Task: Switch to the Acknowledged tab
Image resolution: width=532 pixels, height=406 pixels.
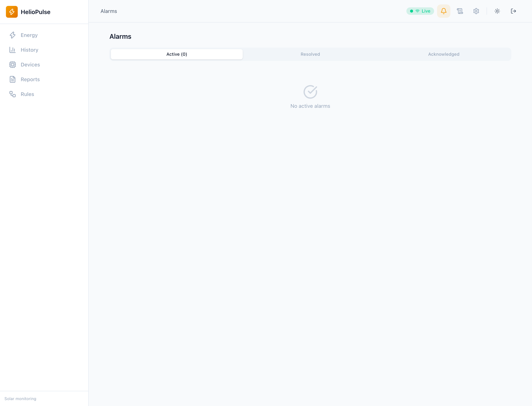Action: 444,54
